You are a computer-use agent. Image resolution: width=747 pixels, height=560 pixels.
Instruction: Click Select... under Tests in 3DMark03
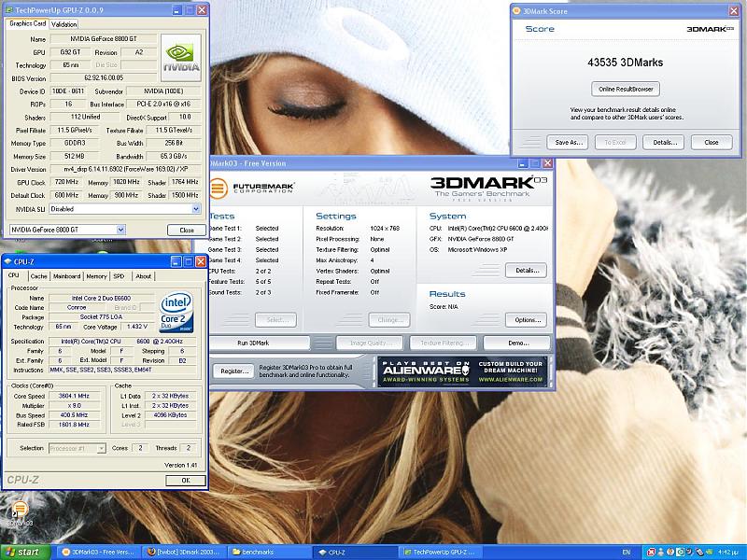coord(275,320)
